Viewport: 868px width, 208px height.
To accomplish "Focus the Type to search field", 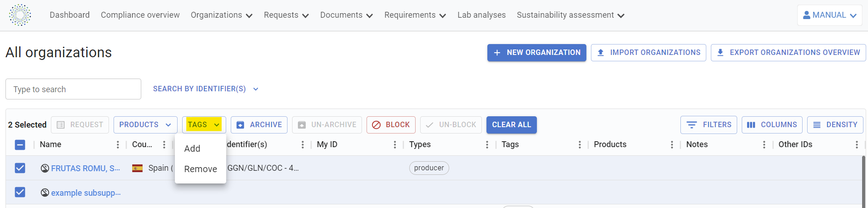I will pyautogui.click(x=73, y=89).
